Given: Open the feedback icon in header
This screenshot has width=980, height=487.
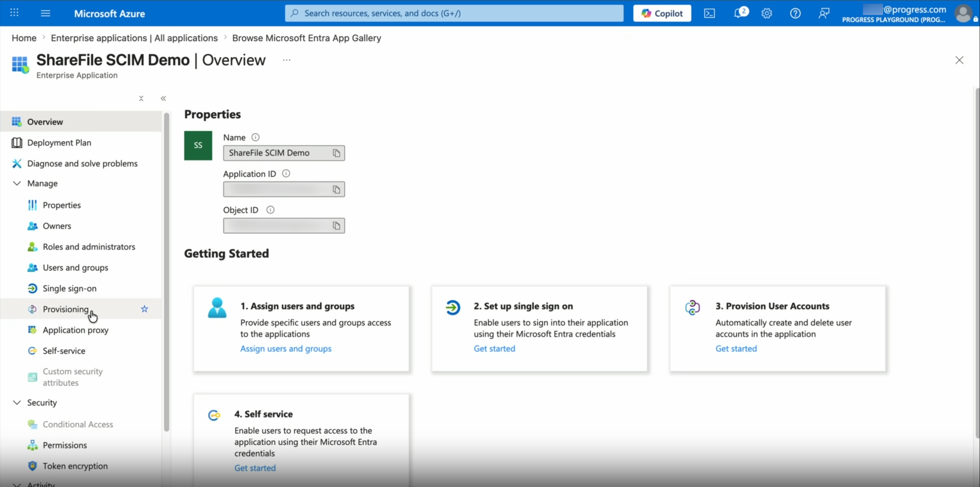Looking at the screenshot, I should click(824, 13).
